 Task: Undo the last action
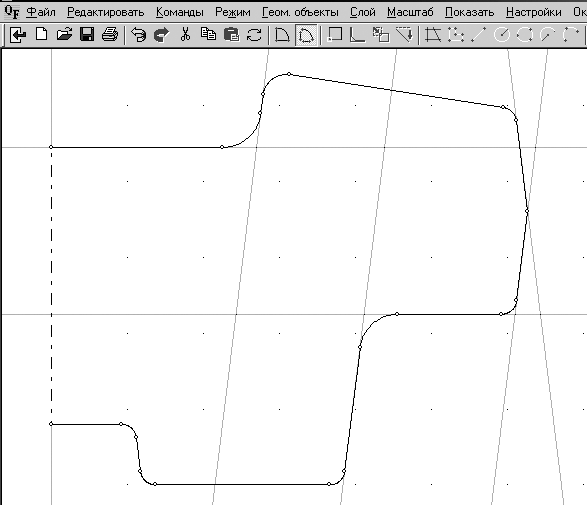tap(139, 35)
